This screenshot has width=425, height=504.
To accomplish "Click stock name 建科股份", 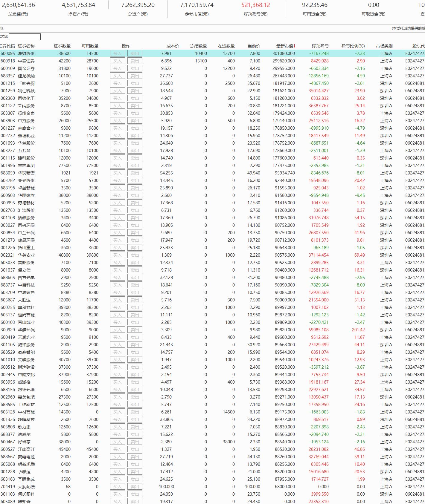I will click(26, 158).
